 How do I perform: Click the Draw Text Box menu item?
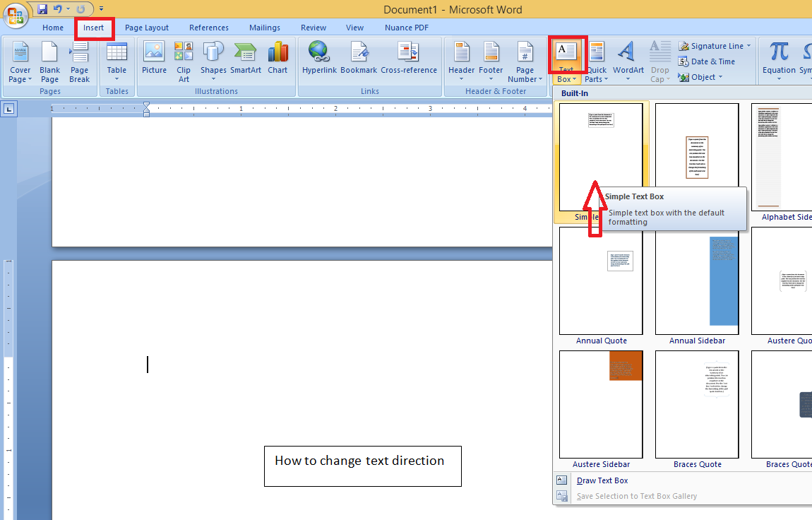(602, 480)
